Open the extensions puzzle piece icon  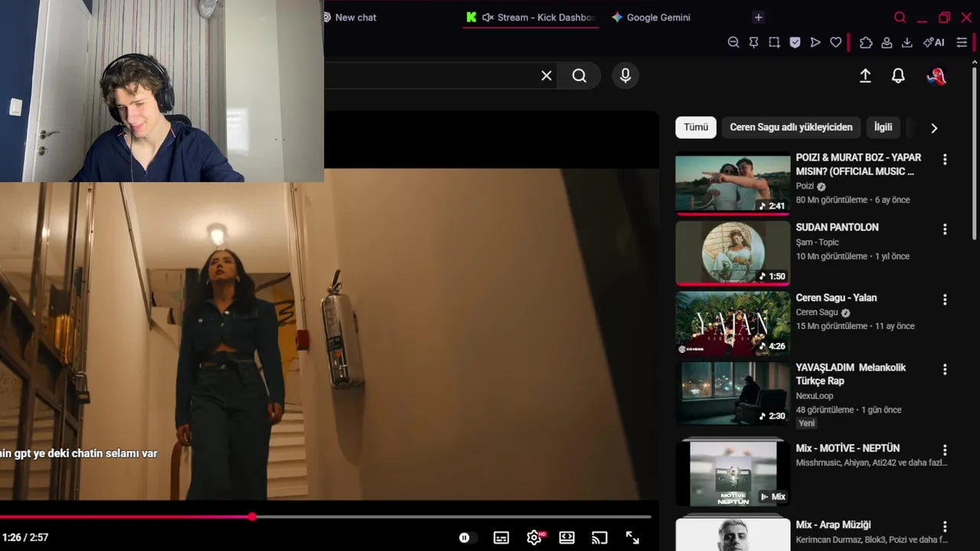pyautogui.click(x=866, y=43)
